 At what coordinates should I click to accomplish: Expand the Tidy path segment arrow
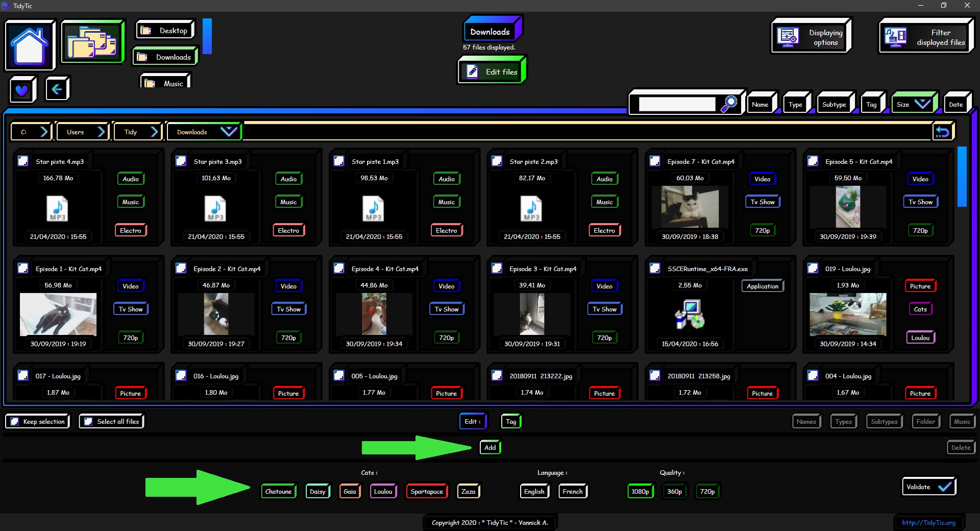tap(154, 132)
